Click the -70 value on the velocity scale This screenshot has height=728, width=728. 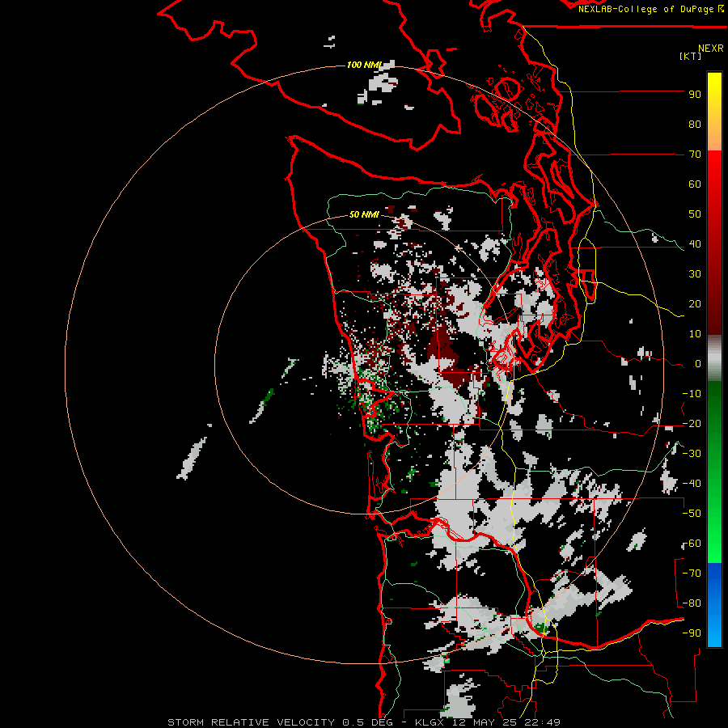point(692,574)
